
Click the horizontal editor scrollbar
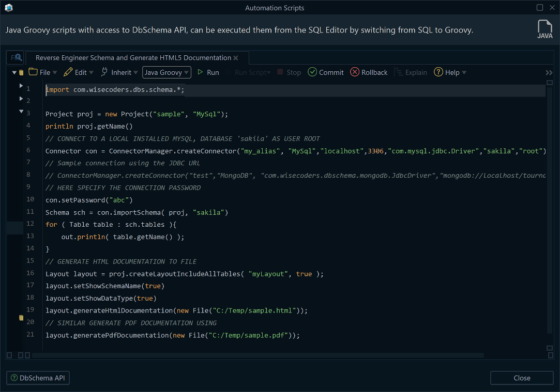point(259,355)
